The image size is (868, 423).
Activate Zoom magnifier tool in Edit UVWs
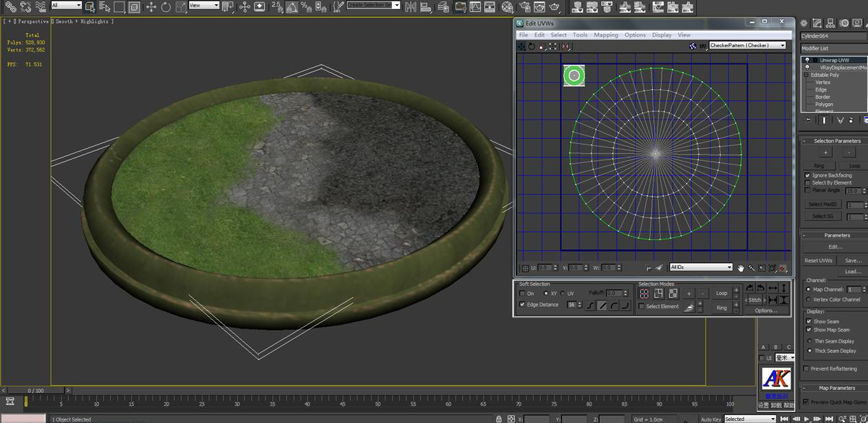pyautogui.click(x=752, y=268)
